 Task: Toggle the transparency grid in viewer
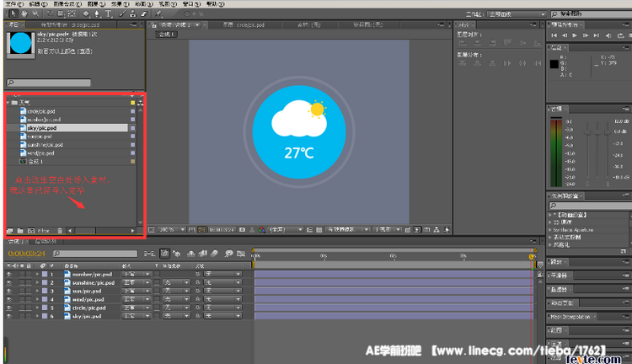(319, 230)
